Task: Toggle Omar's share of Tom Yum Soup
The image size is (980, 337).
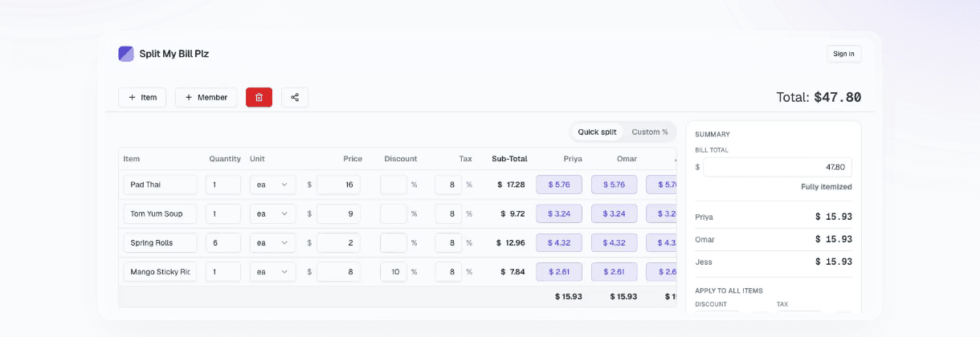Action: click(x=615, y=213)
